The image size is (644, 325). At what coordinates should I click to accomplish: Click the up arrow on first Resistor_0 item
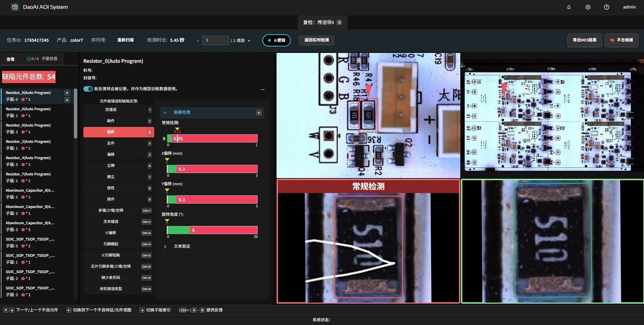click(67, 93)
